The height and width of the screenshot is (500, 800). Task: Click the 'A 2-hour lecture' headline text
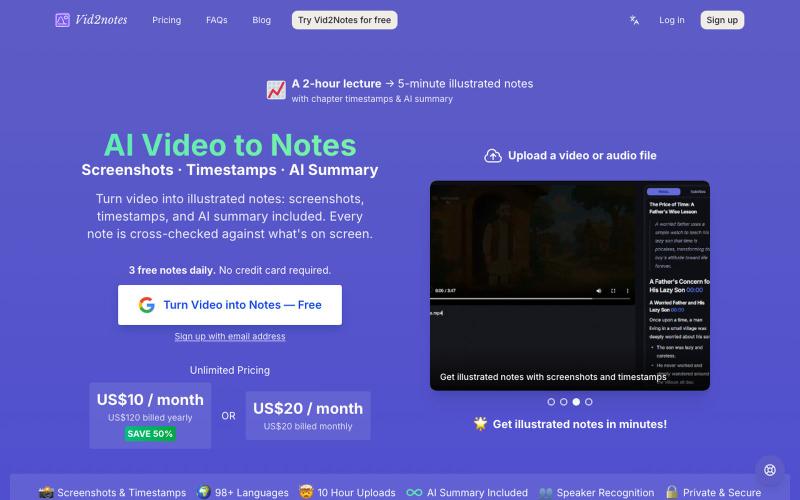pos(336,84)
